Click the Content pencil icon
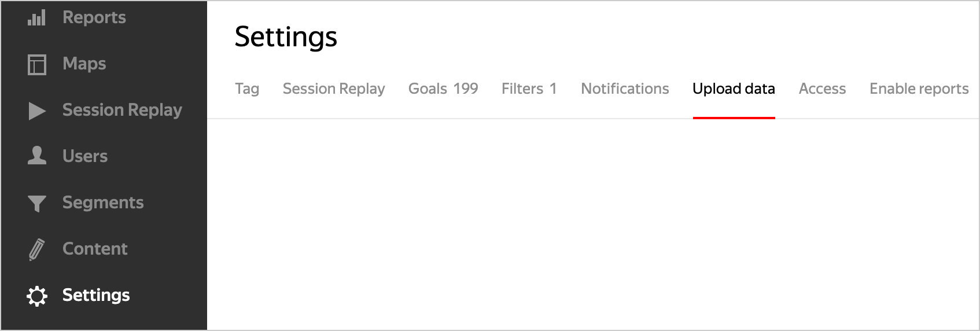 tap(36, 249)
